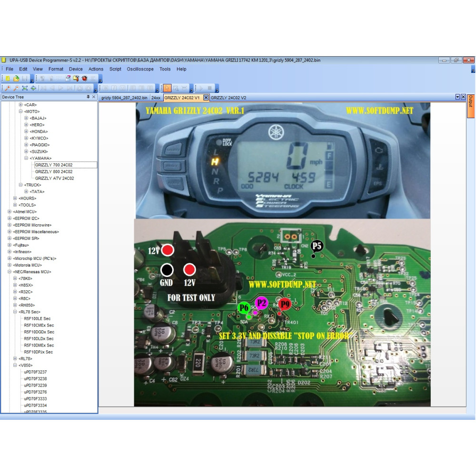Image resolution: width=476 pixels, height=476 pixels.
Task: Open the File menu
Action: coord(10,69)
